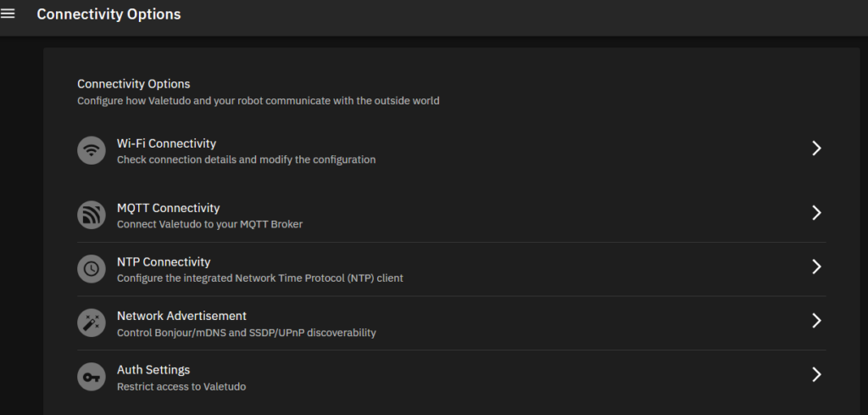Image resolution: width=868 pixels, height=415 pixels.
Task: Click the Network Advertisement magic wand icon
Action: pos(92,323)
